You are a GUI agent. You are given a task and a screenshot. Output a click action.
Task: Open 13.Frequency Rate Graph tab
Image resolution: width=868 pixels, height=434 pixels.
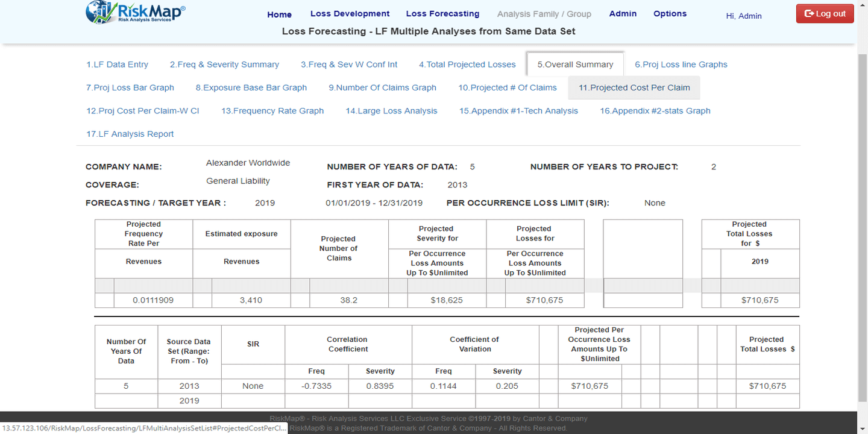[272, 111]
